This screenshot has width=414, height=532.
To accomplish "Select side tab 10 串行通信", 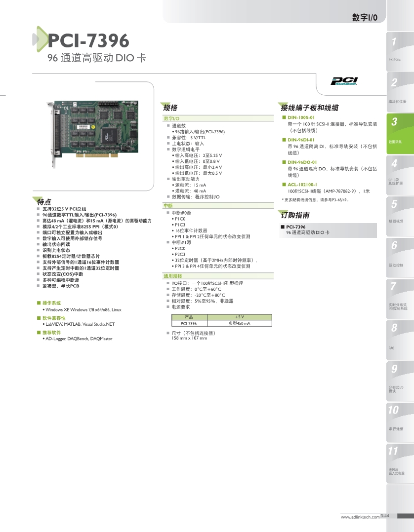I will pyautogui.click(x=400, y=422).
